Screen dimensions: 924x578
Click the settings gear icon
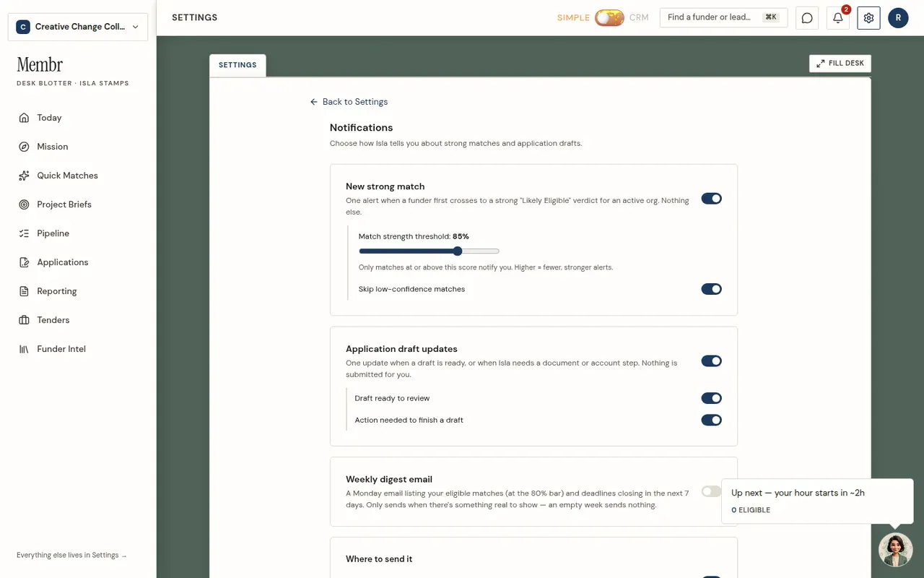point(868,18)
